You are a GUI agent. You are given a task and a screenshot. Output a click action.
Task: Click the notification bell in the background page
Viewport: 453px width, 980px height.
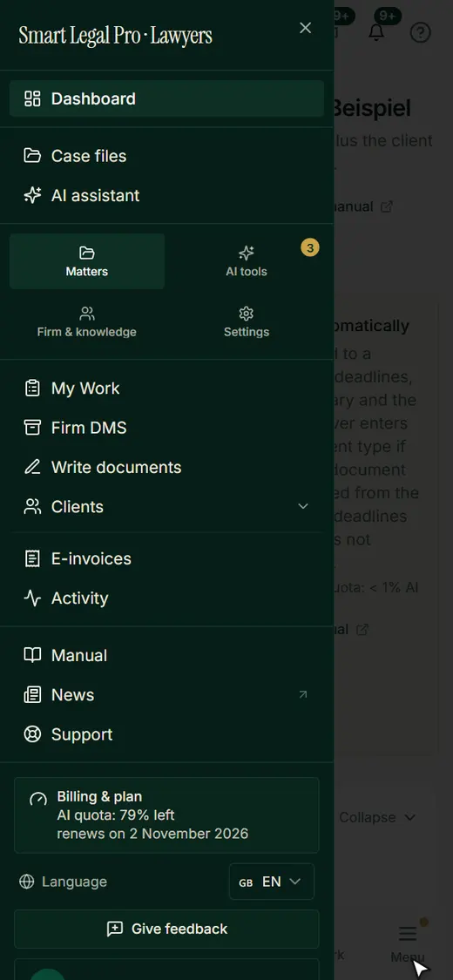coord(376,32)
